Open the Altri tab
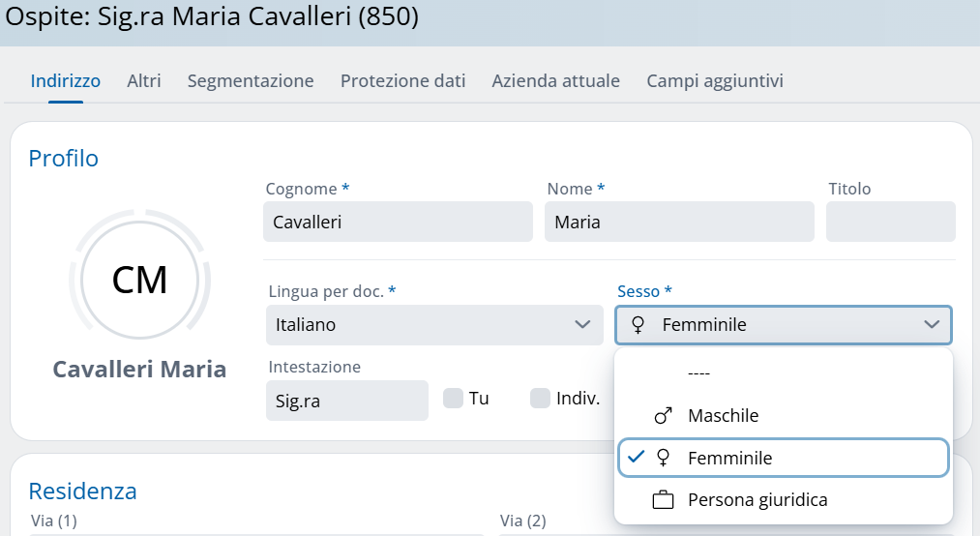Screen dimensions: 980x536 144,81
